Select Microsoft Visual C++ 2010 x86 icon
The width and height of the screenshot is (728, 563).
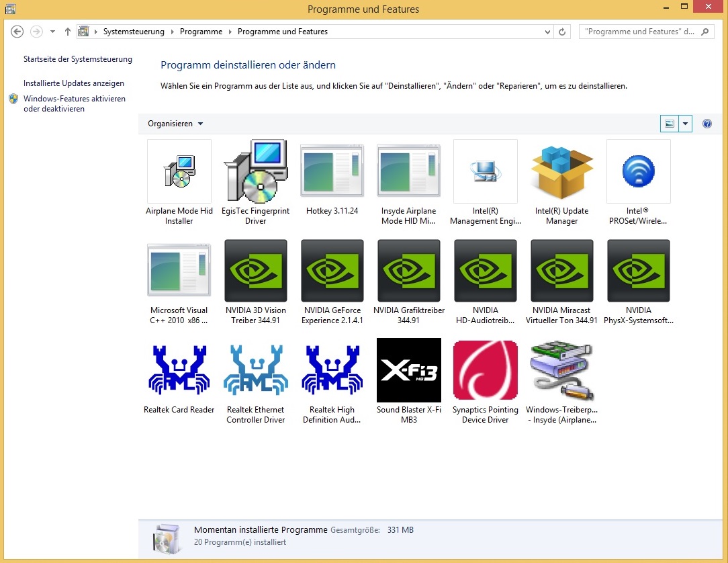pos(179,270)
